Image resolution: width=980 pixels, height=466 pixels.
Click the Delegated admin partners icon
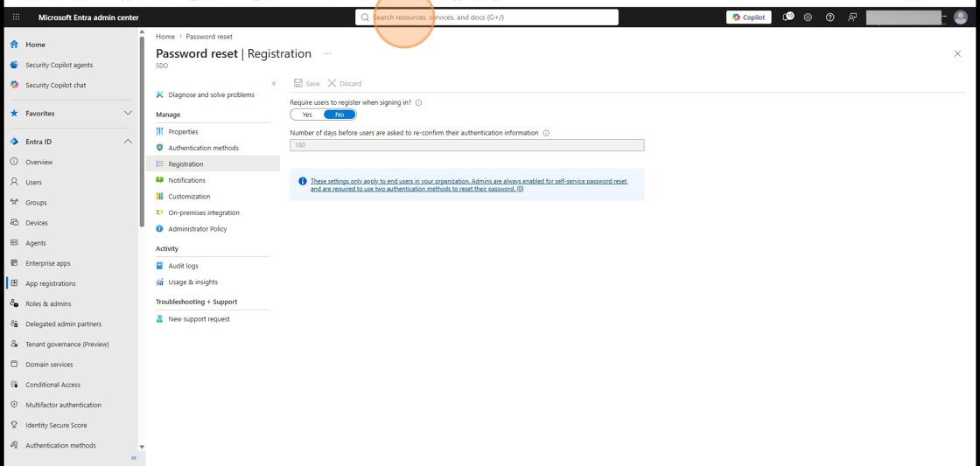(14, 323)
